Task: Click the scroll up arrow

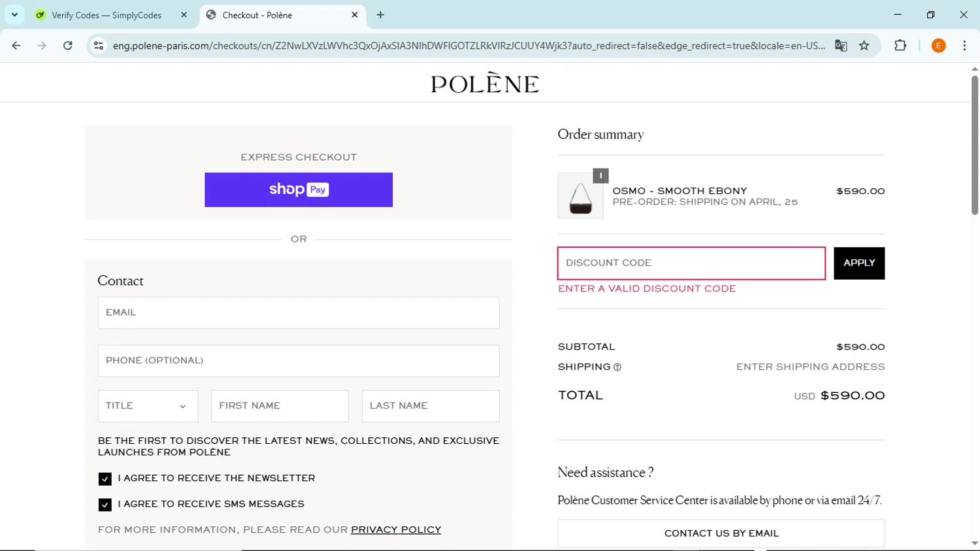Action: coord(974,69)
